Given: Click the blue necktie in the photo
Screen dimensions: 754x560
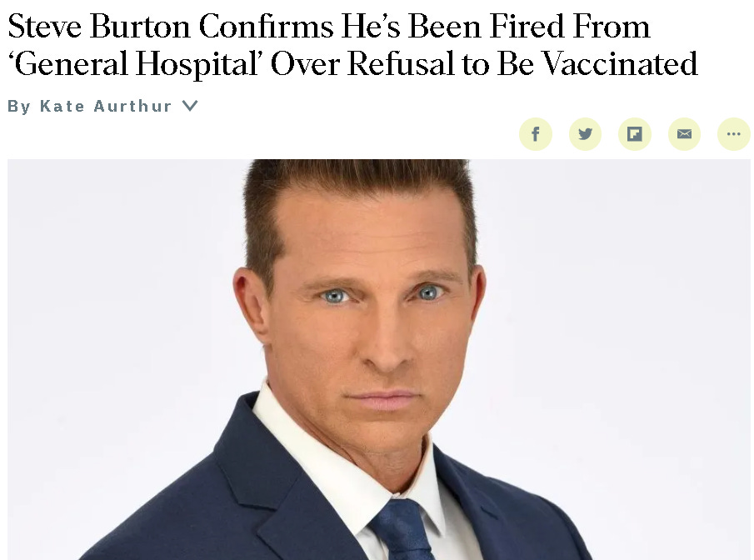Looking at the screenshot, I should [403, 530].
